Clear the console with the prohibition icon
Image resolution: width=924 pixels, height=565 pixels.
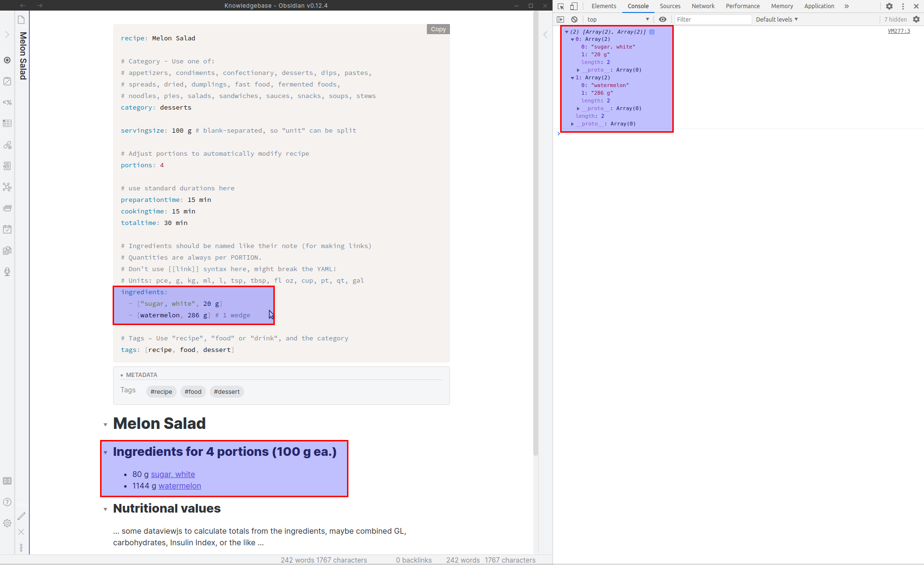(575, 19)
